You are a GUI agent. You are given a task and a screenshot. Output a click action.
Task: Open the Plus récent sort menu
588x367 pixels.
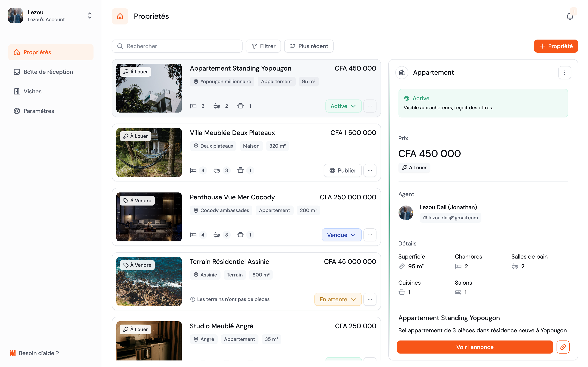click(x=309, y=46)
